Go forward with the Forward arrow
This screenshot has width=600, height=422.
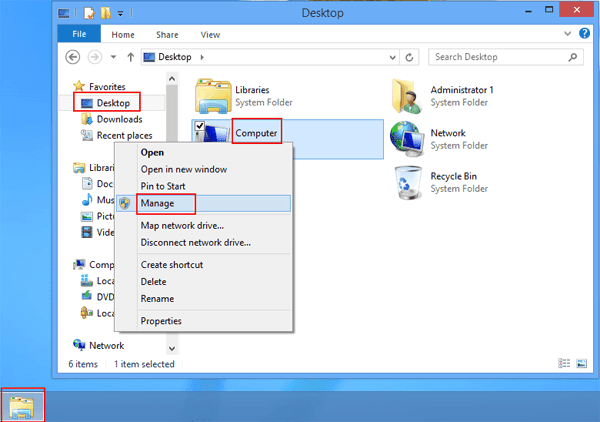point(95,57)
